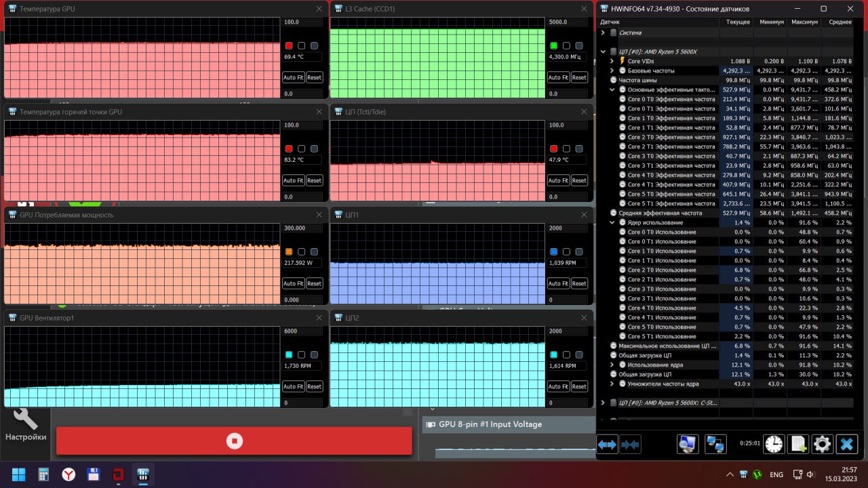Expand the Система sensor group

coord(603,33)
